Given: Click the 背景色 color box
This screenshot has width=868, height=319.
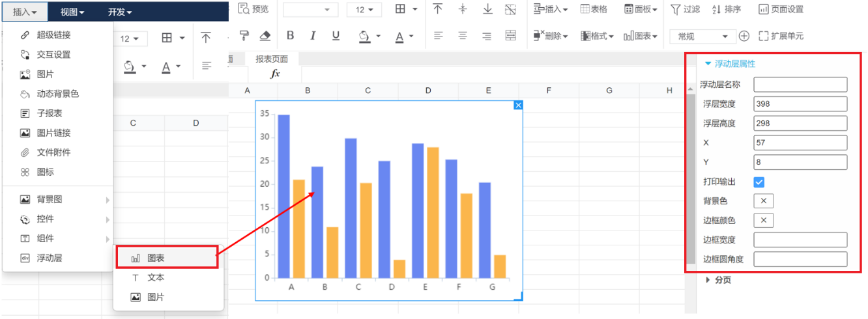Looking at the screenshot, I should pyautogui.click(x=764, y=201).
